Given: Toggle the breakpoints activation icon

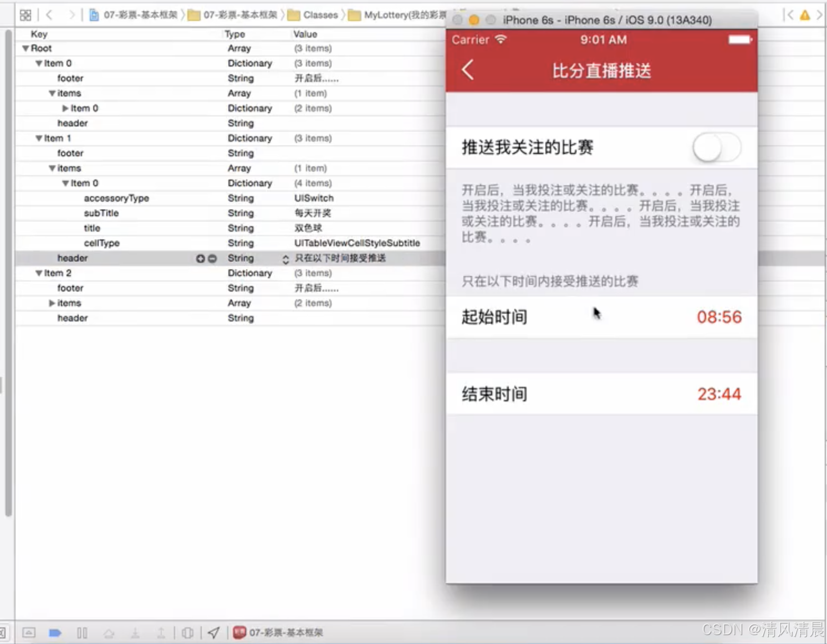Looking at the screenshot, I should click(55, 632).
